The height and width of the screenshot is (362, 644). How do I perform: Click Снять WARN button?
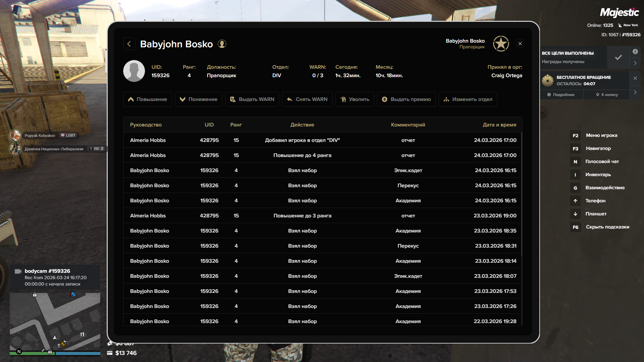point(307,99)
